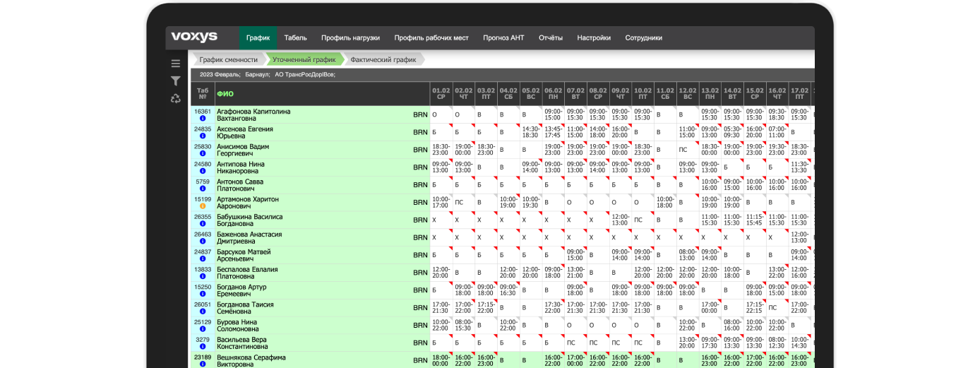Click Артамонов's 02.02 cell ПС
980x368 pixels.
point(464,202)
